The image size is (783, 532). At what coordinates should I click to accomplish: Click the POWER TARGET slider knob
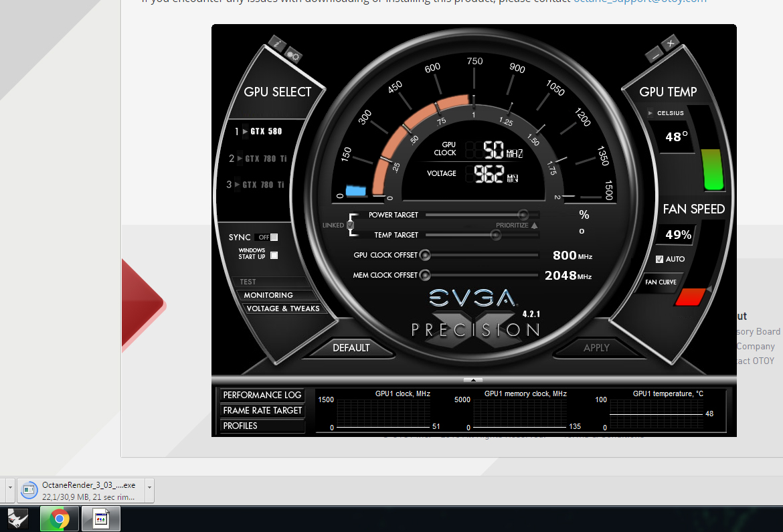[x=523, y=215]
